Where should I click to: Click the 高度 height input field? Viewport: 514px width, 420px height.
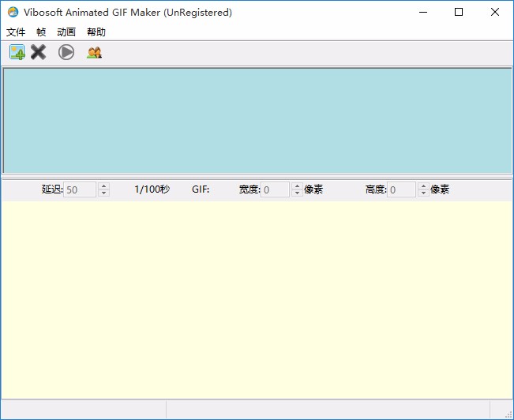coord(402,189)
